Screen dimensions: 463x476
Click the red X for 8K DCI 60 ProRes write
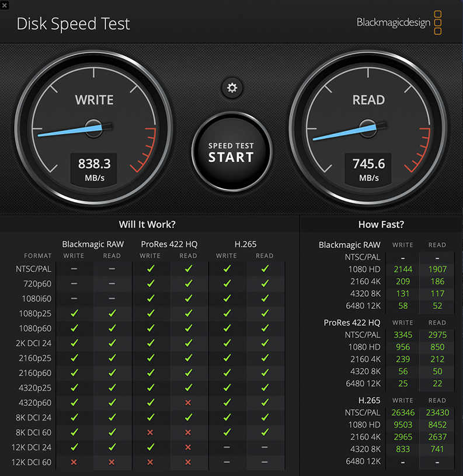point(150,432)
